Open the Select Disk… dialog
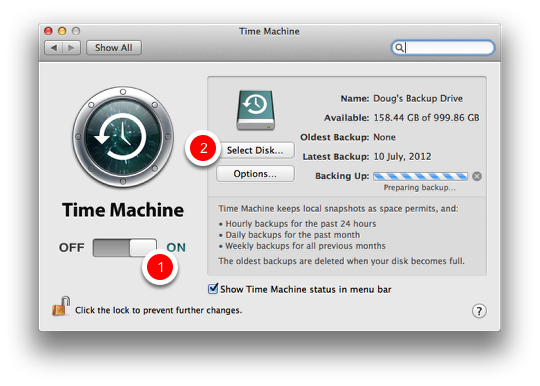Screen dimensions: 540x386 click(255, 150)
